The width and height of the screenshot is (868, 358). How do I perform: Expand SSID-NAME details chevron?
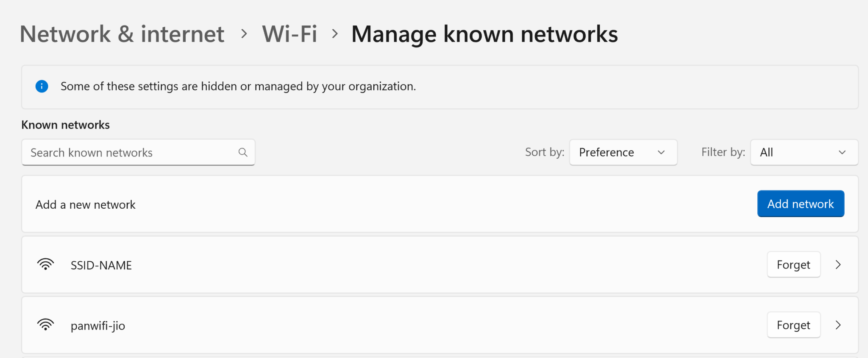(x=838, y=265)
